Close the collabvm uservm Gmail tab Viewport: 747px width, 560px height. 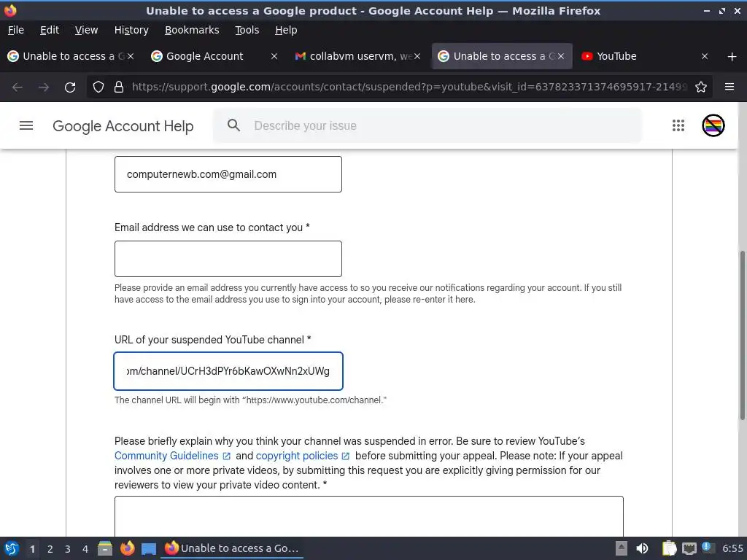coord(417,56)
